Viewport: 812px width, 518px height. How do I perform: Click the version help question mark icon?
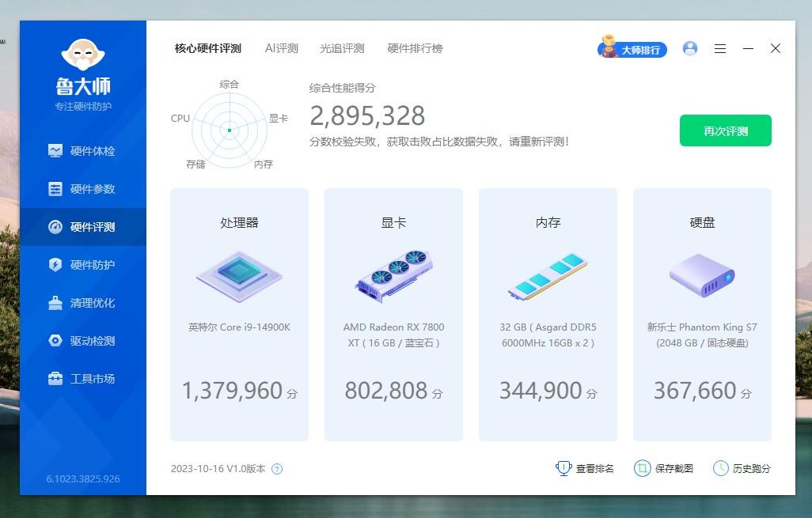[x=278, y=469]
